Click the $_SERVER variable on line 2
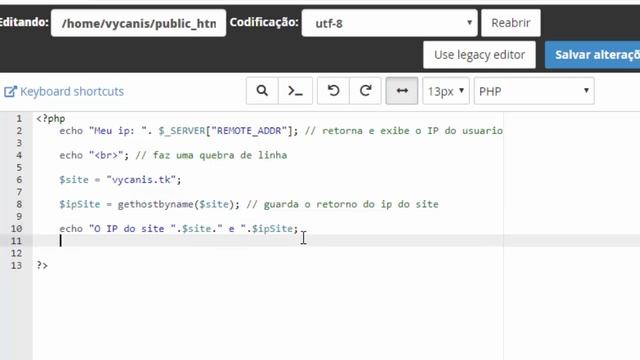The width and height of the screenshot is (640, 360). 182,131
